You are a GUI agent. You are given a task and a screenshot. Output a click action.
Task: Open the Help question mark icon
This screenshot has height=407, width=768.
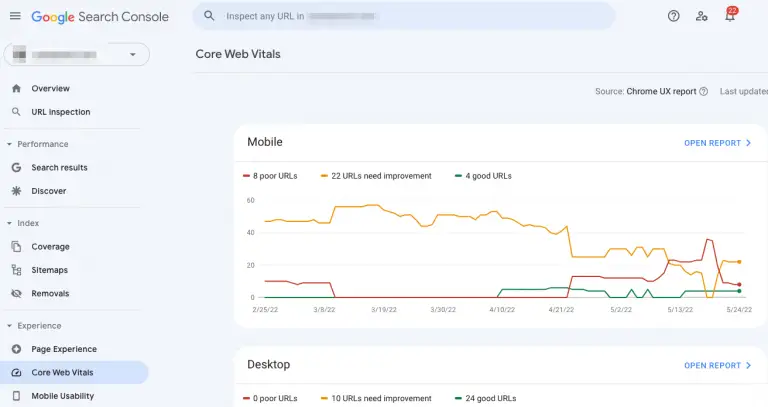pyautogui.click(x=673, y=16)
